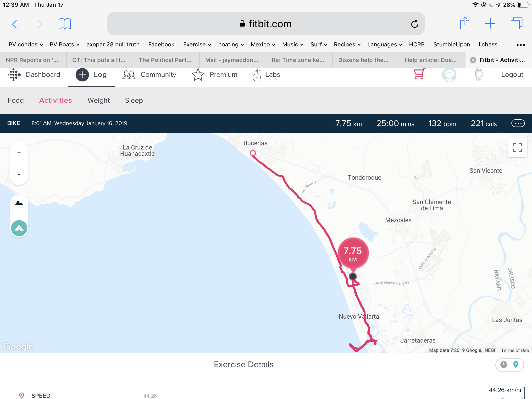Screen dimensions: 532x399
Task: Expand the Languages bookmark folder
Action: 385,45
